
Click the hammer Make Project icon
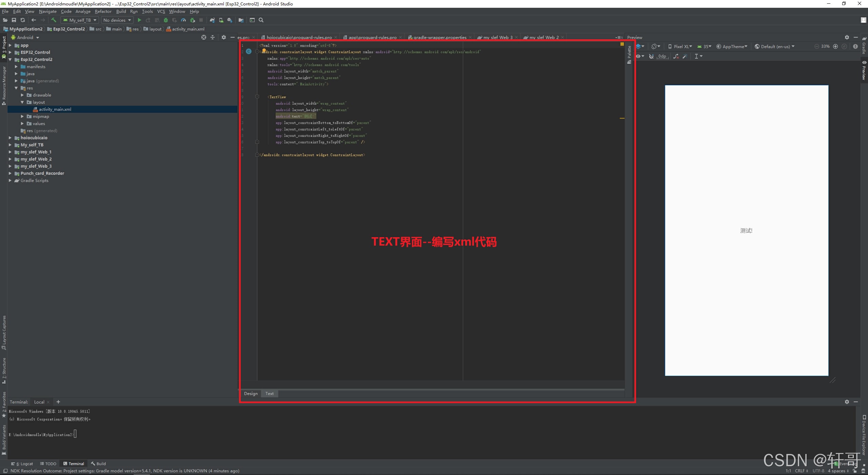54,20
